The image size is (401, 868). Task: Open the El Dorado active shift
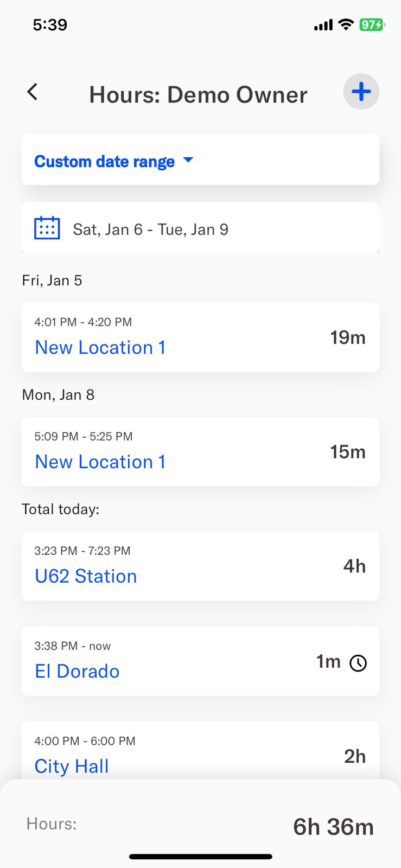pyautogui.click(x=77, y=671)
